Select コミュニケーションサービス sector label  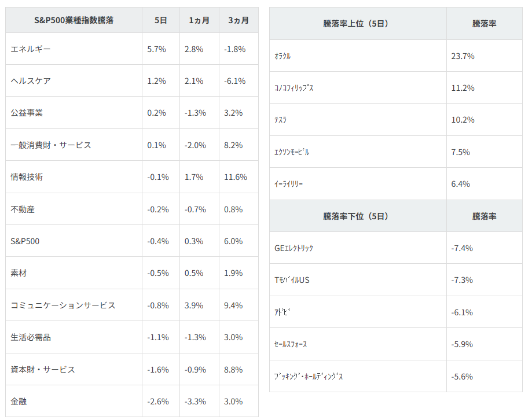(63, 305)
